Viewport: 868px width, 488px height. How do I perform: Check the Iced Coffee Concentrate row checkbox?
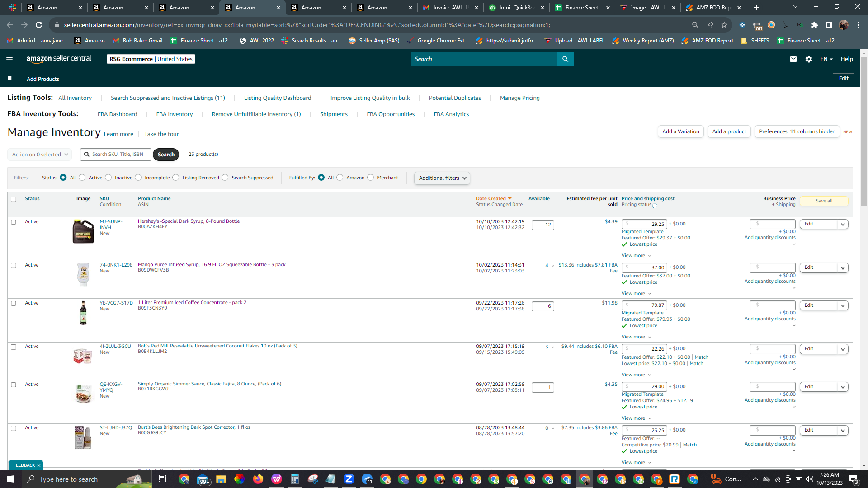14,304
